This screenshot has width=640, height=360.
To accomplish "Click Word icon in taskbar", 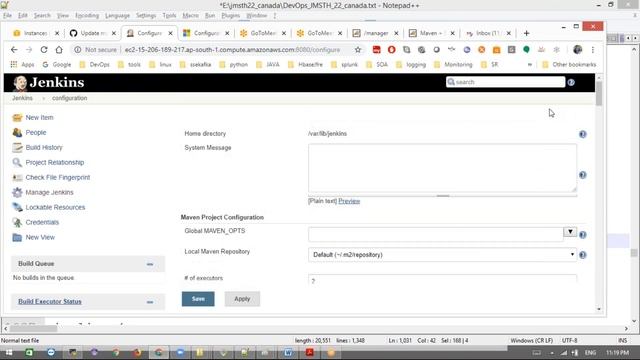I will (288, 352).
